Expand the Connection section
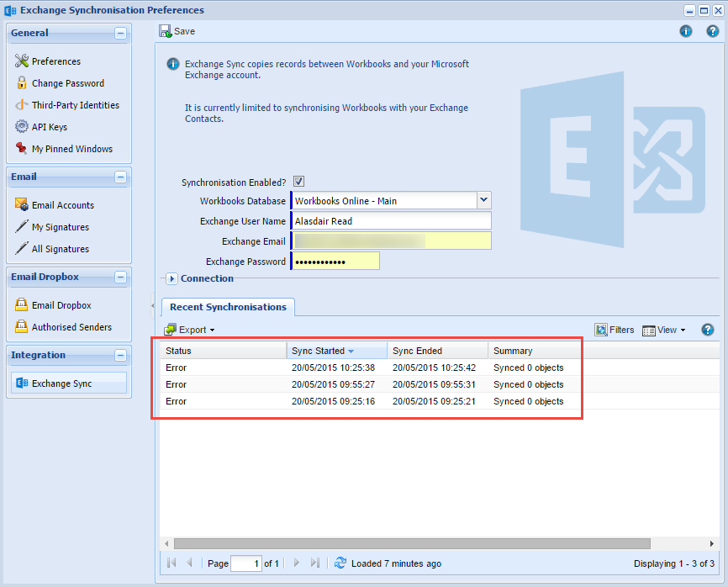This screenshot has width=728, height=587. (x=171, y=278)
